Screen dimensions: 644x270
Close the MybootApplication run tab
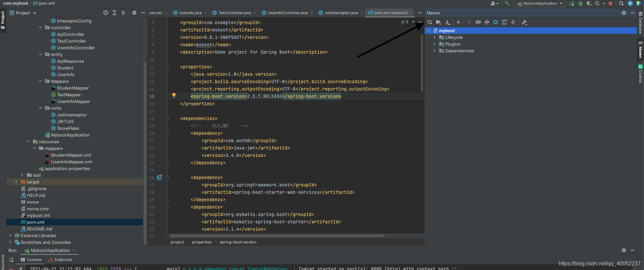click(x=74, y=251)
